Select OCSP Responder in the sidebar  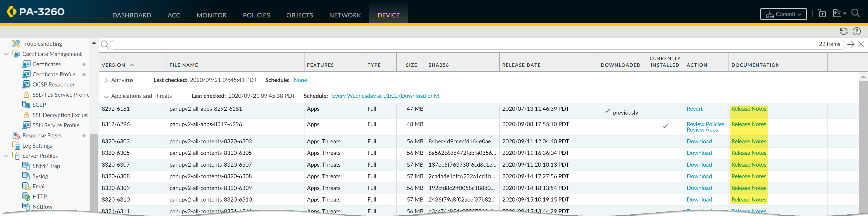click(x=53, y=84)
